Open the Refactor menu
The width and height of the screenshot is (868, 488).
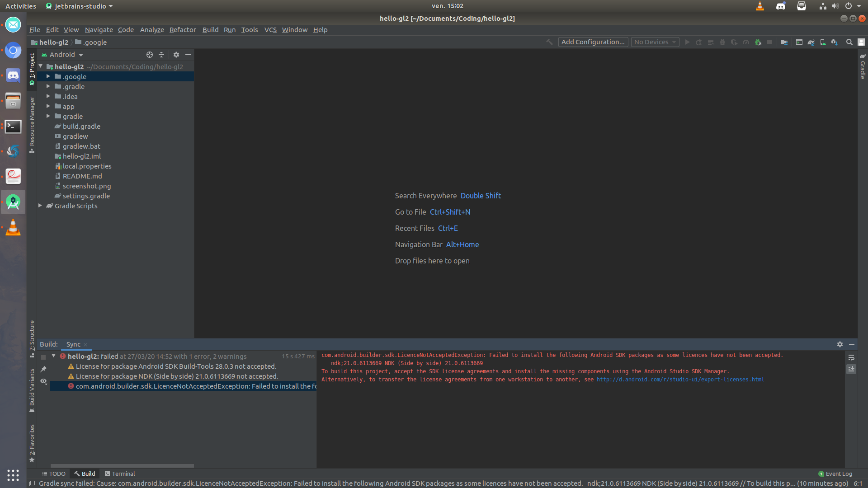pyautogui.click(x=182, y=30)
